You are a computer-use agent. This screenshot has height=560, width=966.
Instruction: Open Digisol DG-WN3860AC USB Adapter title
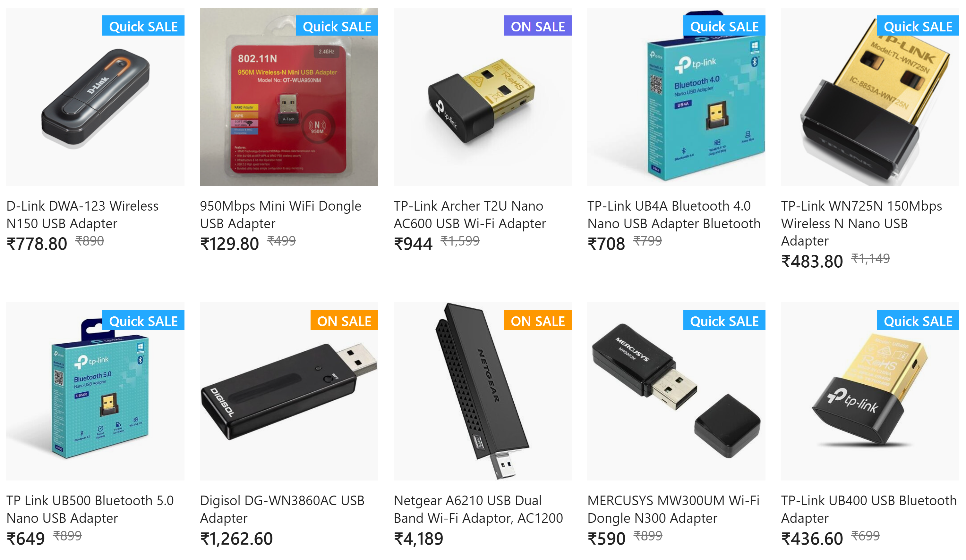[282, 509]
